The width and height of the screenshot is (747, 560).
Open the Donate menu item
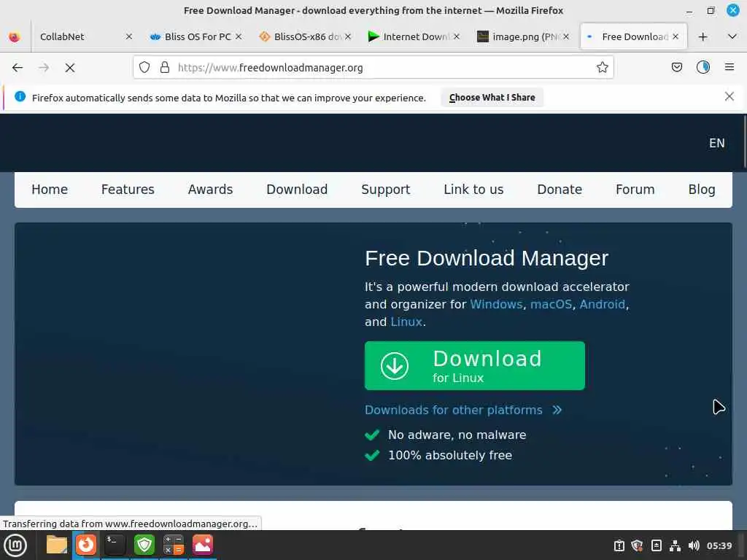(x=560, y=190)
